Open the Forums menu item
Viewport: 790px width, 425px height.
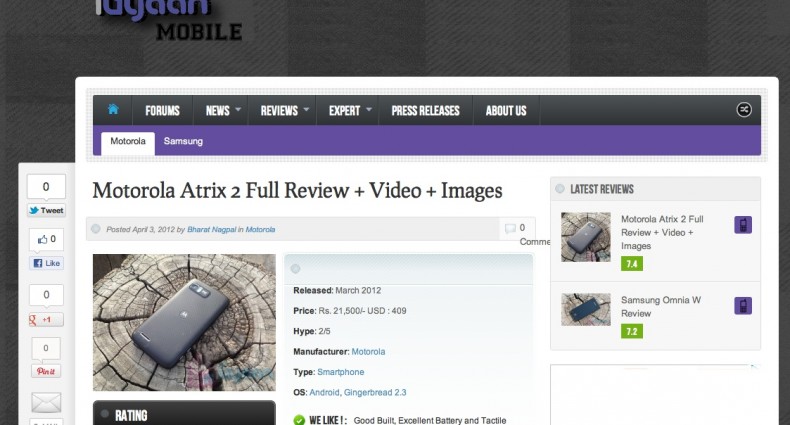[162, 111]
